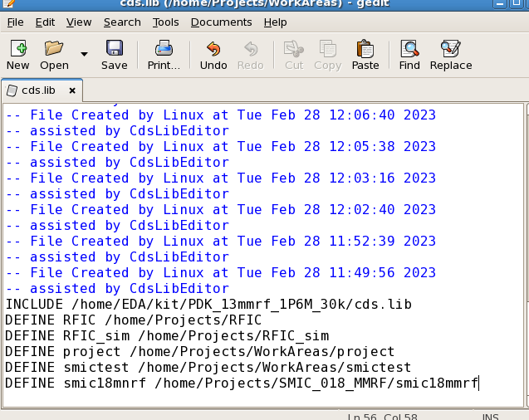Open the Documents menu

(221, 22)
